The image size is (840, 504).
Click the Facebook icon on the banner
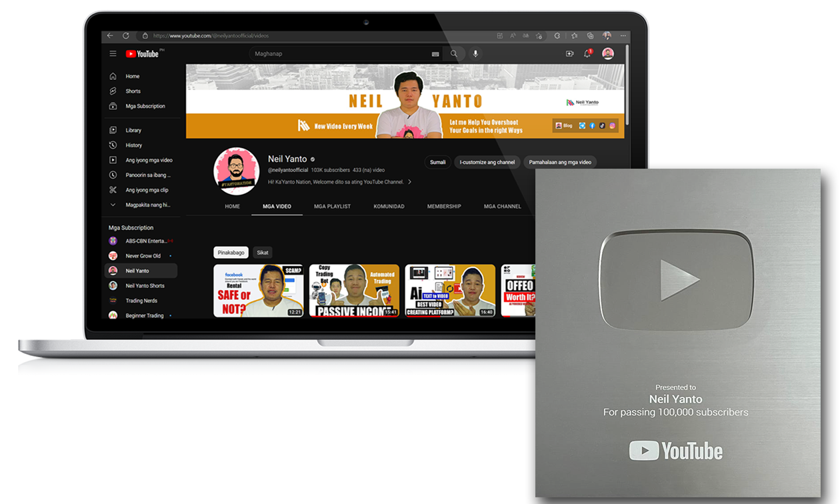point(593,125)
